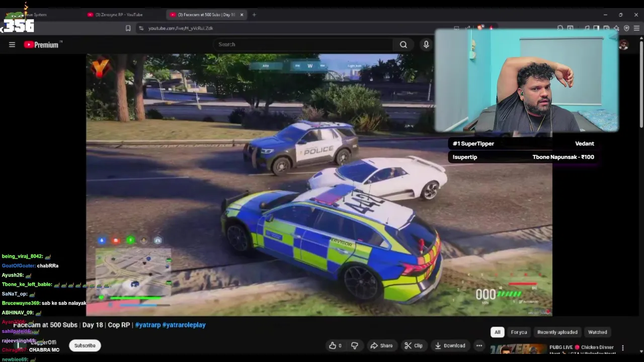Select the Recently uploaded filter chip

(557, 332)
